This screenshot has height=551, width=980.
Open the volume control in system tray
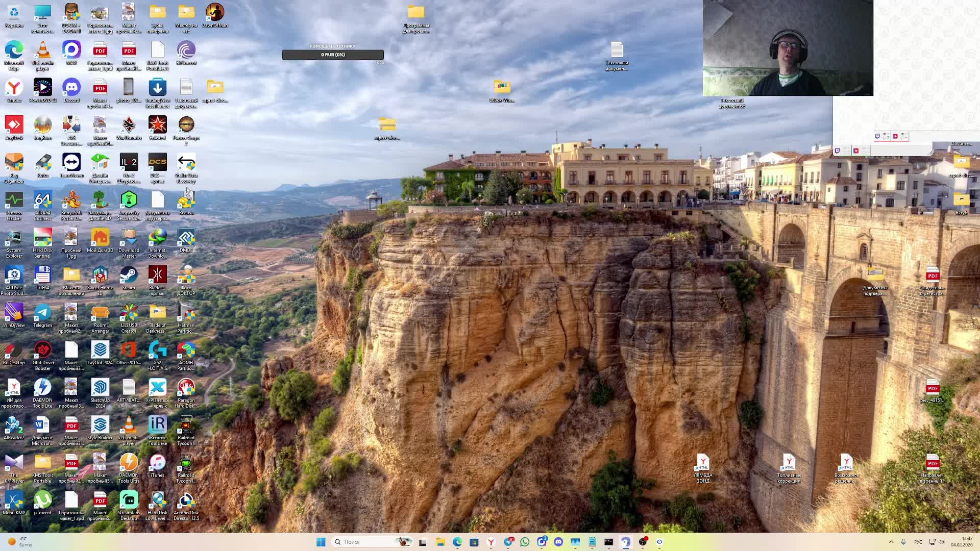[941, 542]
